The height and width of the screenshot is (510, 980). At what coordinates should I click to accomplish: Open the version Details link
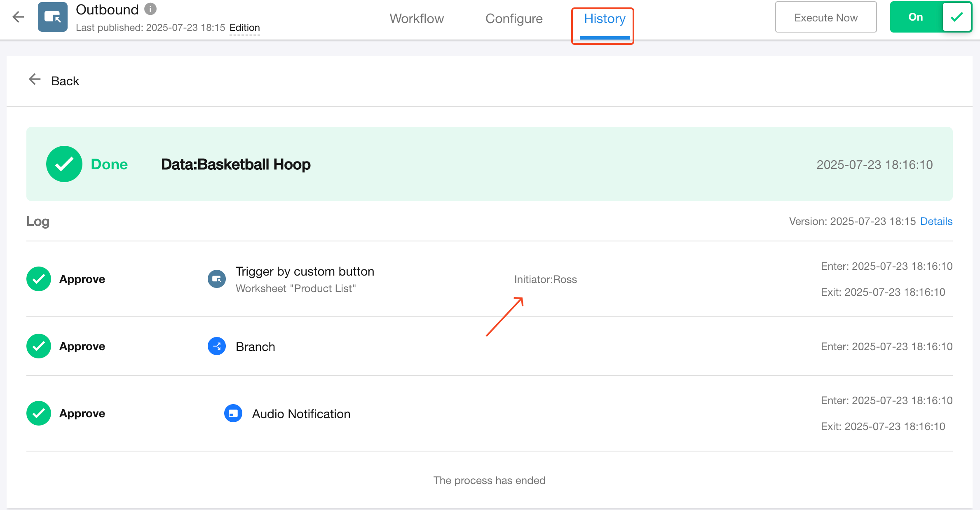[936, 221]
